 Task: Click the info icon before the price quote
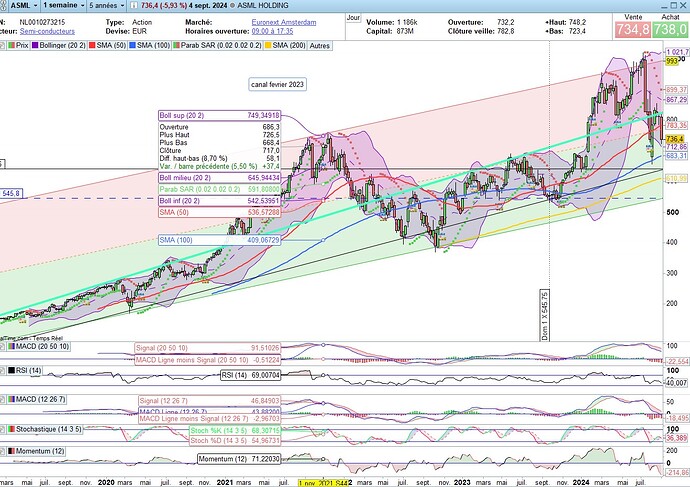click(133, 6)
